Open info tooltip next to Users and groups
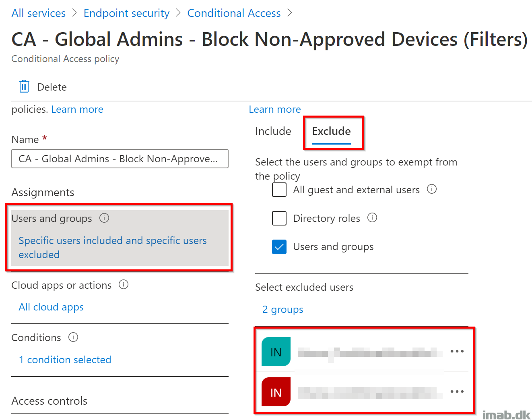The height and width of the screenshot is (420, 532). coord(104,218)
